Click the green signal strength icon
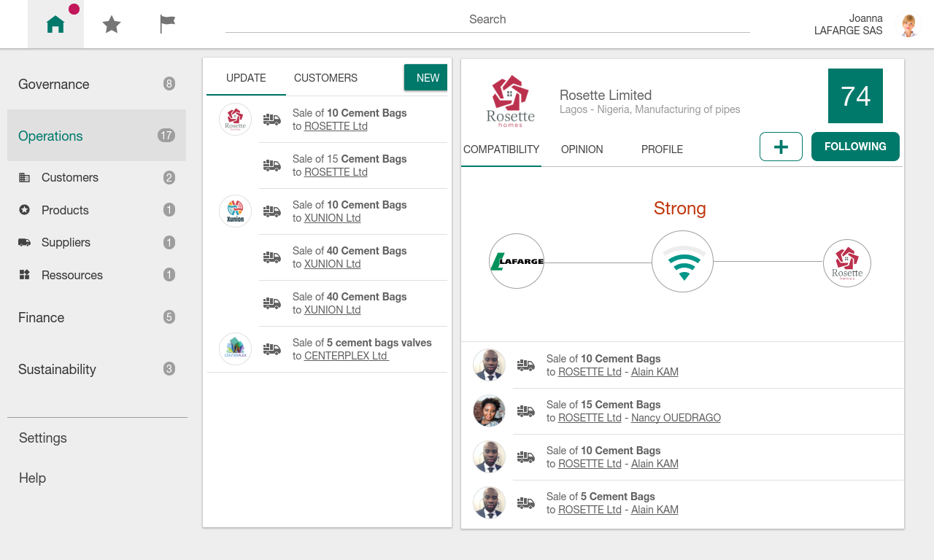 (683, 262)
